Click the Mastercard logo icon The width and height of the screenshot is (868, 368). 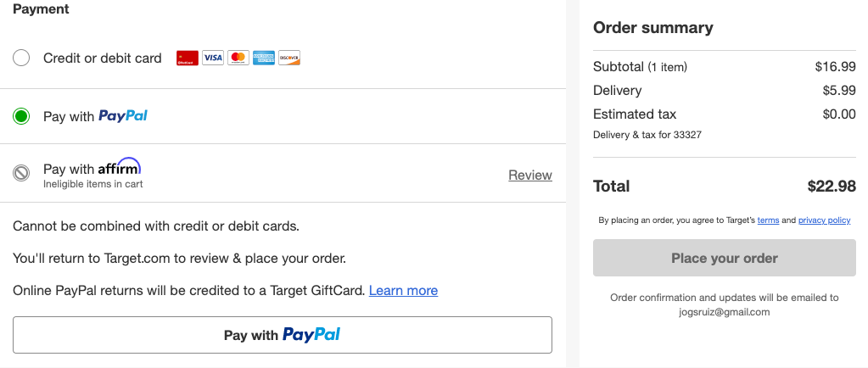point(238,59)
